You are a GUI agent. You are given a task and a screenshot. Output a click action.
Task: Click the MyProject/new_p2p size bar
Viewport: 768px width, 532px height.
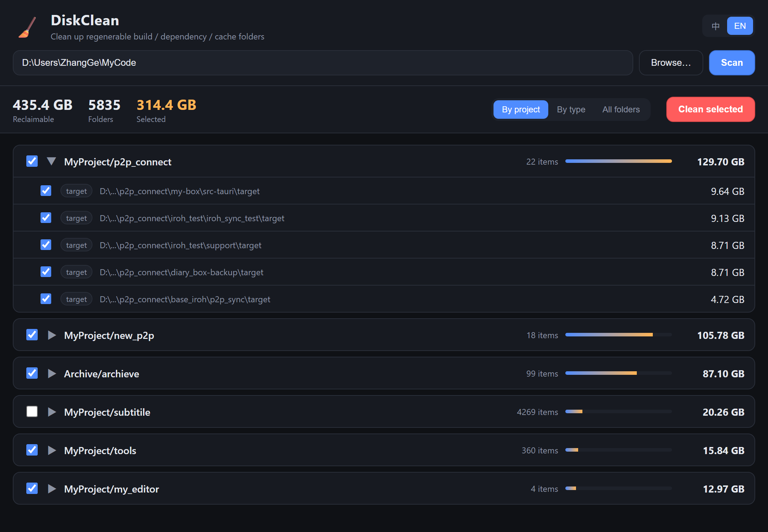618,335
